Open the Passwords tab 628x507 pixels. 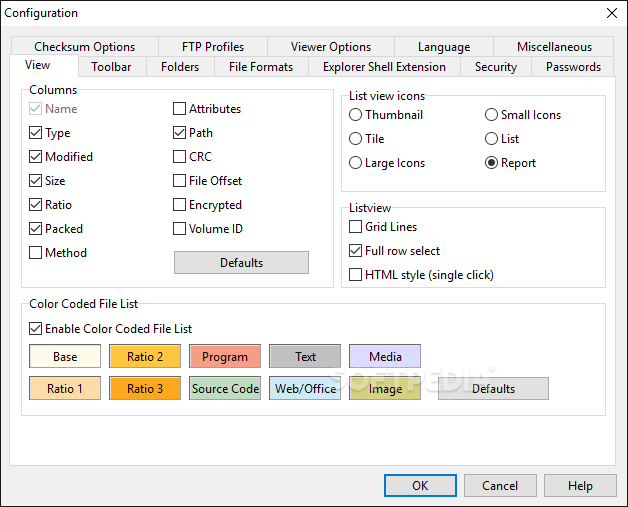click(x=573, y=66)
